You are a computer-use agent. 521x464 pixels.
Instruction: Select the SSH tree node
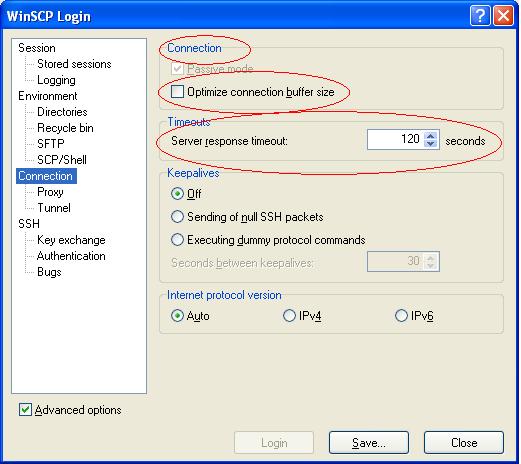pos(29,224)
